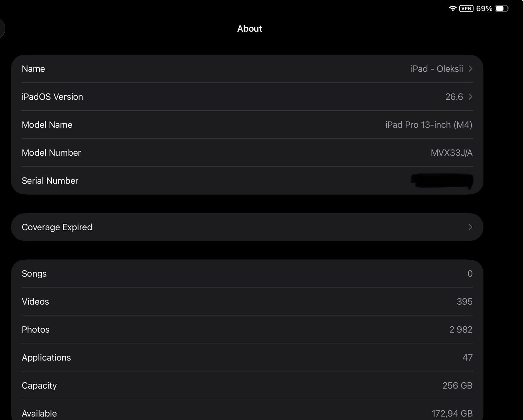Tap the Available label
523x420 pixels.
click(39, 413)
